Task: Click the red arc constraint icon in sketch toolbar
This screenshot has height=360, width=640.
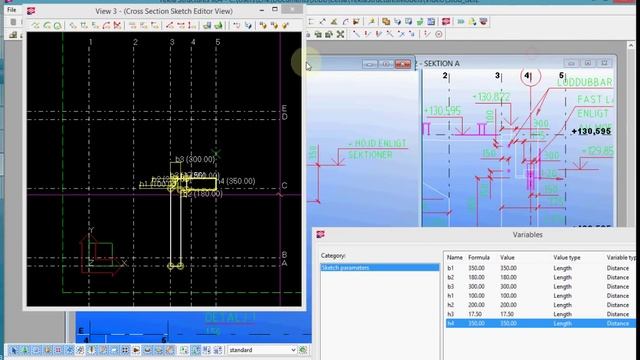Action: tap(107, 25)
